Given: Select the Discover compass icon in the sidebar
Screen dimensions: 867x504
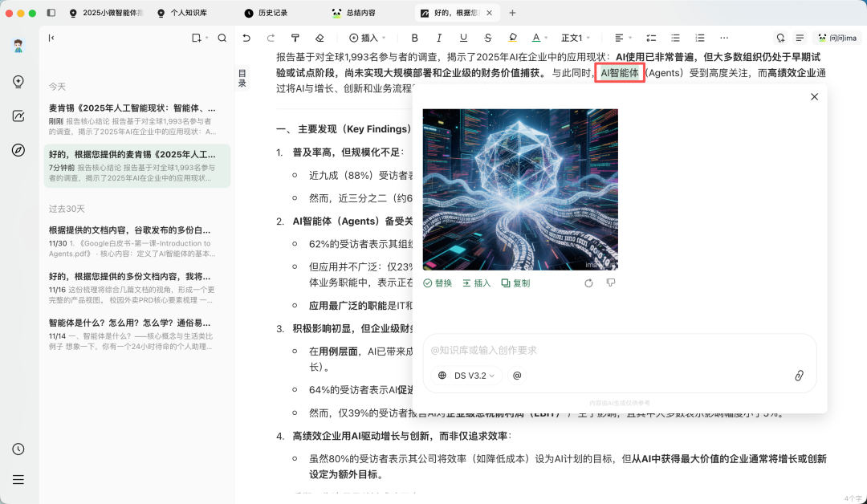Looking at the screenshot, I should tap(18, 150).
